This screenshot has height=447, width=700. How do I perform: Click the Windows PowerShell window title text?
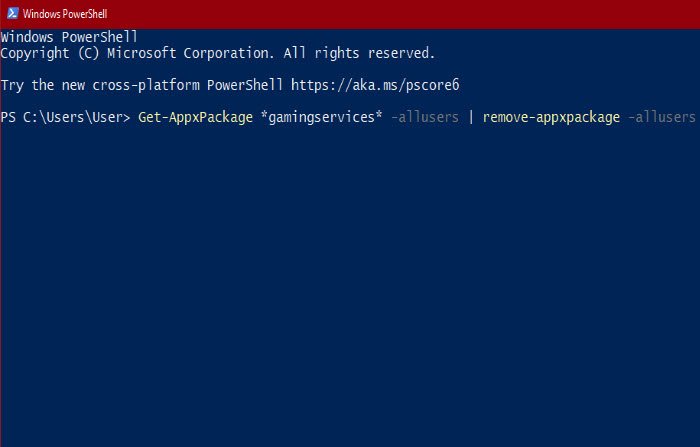click(63, 11)
